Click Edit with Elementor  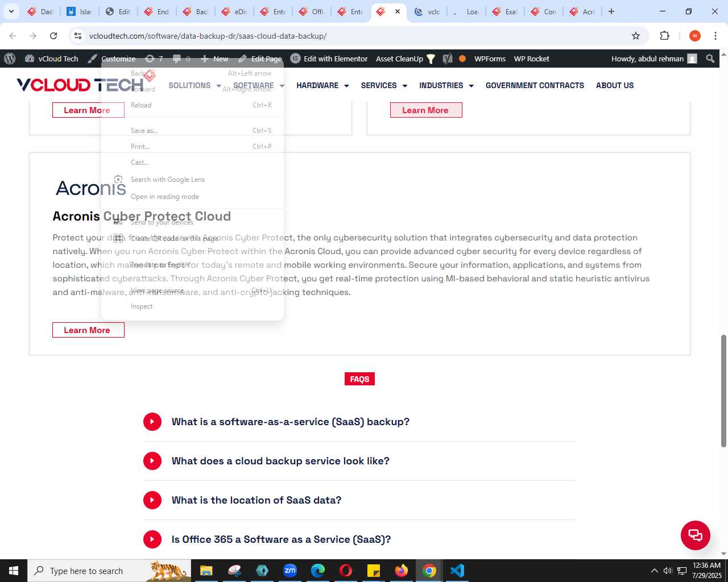pyautogui.click(x=329, y=59)
